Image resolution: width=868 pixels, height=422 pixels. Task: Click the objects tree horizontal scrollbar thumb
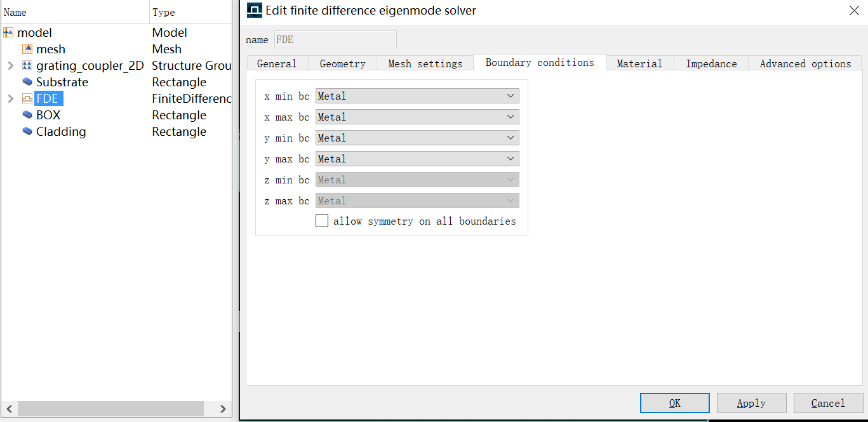pos(110,409)
